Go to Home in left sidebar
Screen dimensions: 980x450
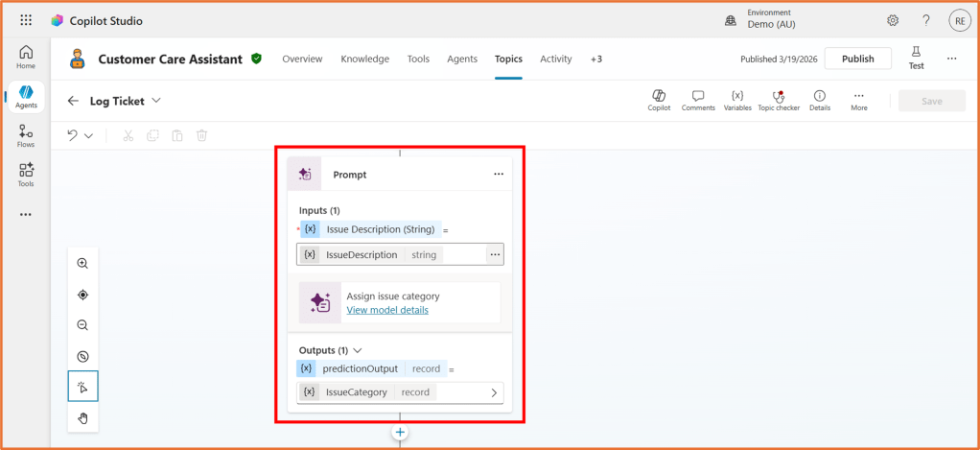pyautogui.click(x=26, y=57)
